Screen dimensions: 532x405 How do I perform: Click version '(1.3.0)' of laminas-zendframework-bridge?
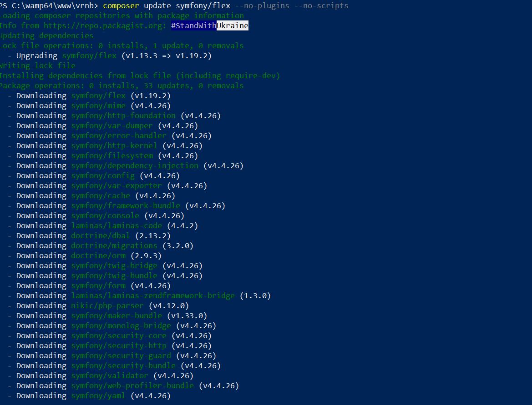click(255, 295)
